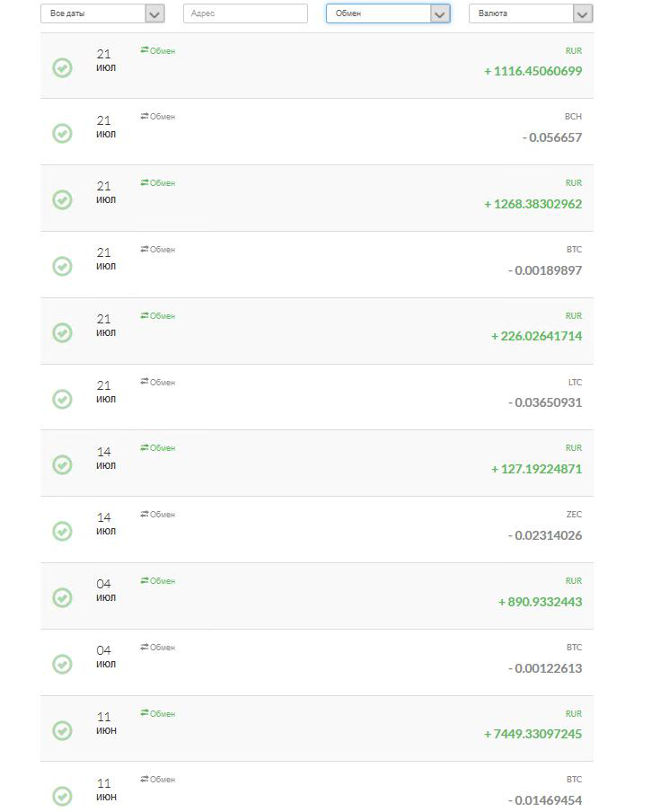Click the checkmark icon on the +226.02641714 RUR row

pos(62,332)
